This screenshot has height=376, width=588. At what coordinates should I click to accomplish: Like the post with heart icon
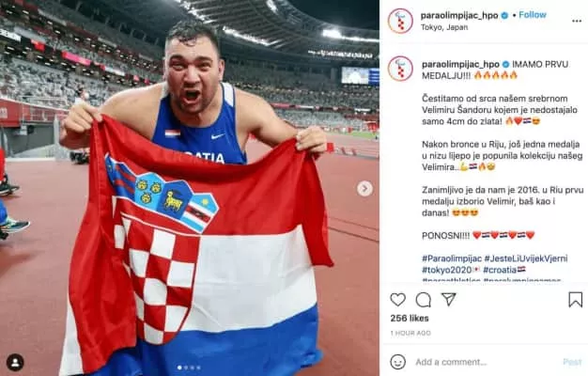click(x=397, y=300)
